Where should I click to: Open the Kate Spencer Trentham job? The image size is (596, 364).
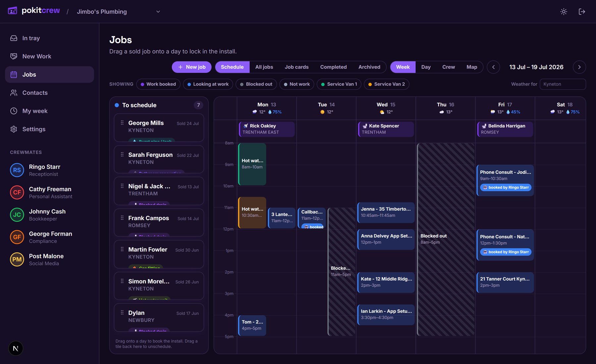pyautogui.click(x=386, y=129)
